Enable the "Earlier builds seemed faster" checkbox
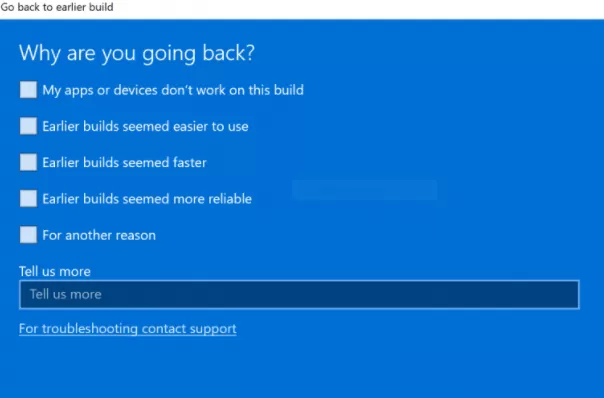This screenshot has height=398, width=604. tap(28, 162)
